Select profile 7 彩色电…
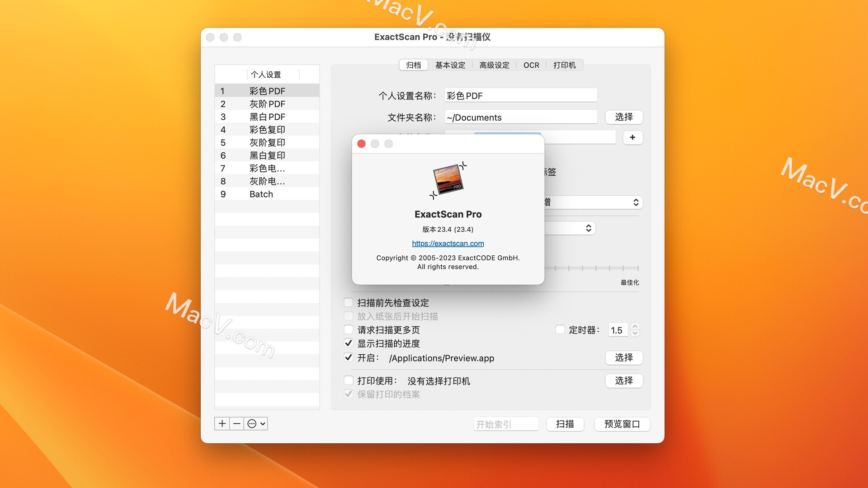This screenshot has width=868, height=488. tap(267, 168)
